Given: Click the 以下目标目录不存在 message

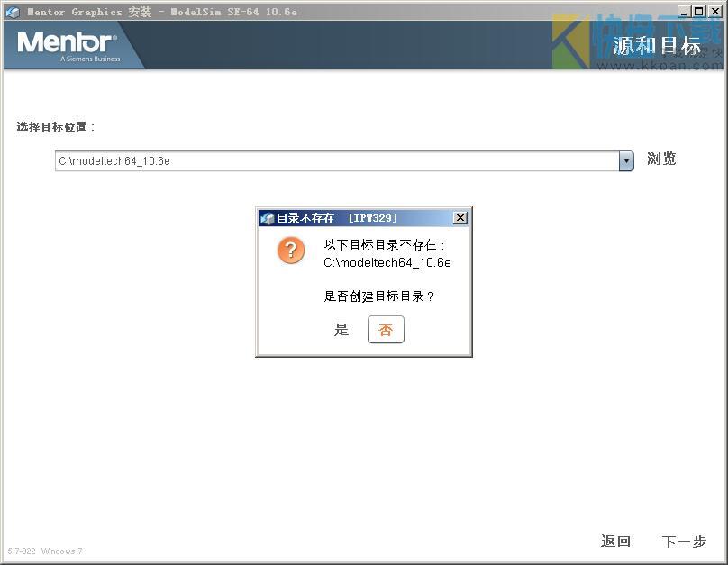Looking at the screenshot, I should point(385,245).
